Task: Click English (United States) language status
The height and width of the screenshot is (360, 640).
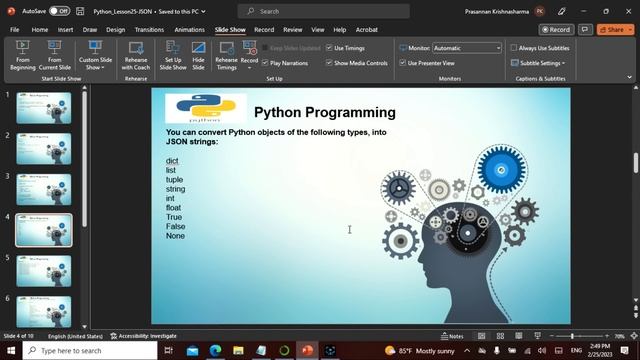Action: tap(75, 336)
